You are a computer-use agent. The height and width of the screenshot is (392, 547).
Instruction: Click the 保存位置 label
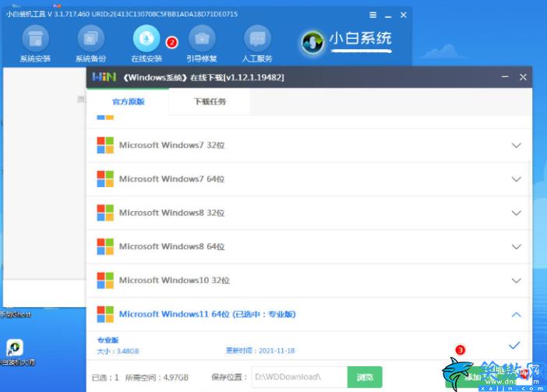tap(229, 377)
